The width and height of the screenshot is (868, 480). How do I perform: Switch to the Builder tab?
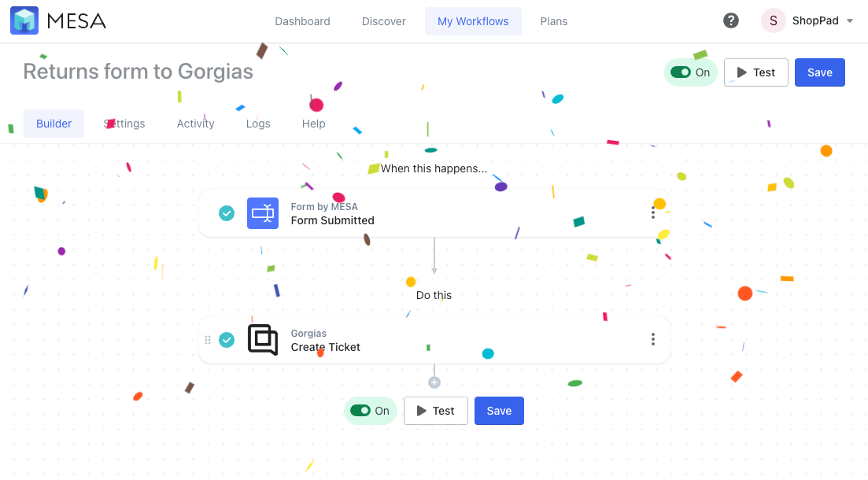(x=54, y=124)
